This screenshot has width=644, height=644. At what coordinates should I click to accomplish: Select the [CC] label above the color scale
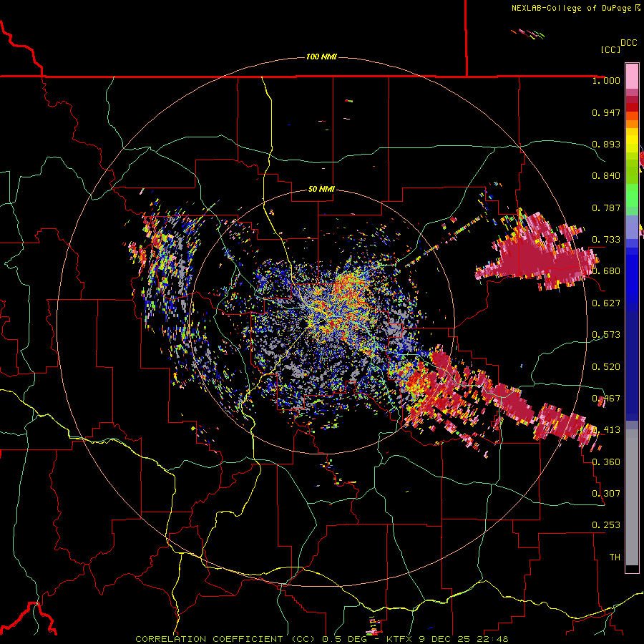(610, 49)
